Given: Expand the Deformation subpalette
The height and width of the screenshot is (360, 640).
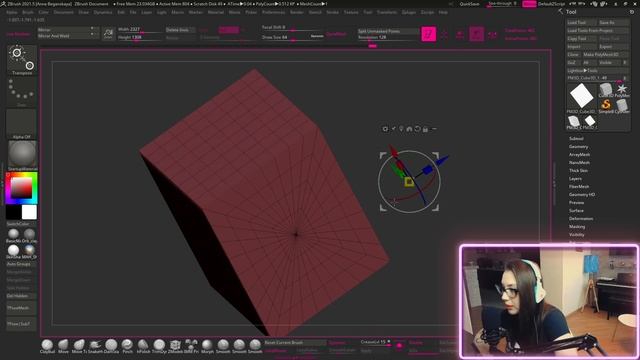Looking at the screenshot, I should coord(581,219).
